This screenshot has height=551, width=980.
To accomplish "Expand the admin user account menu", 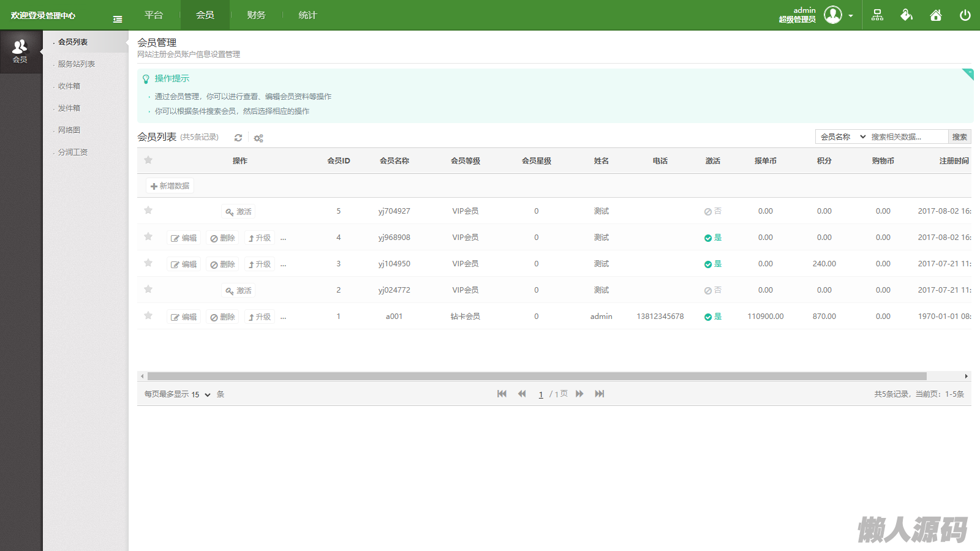I will [x=850, y=16].
